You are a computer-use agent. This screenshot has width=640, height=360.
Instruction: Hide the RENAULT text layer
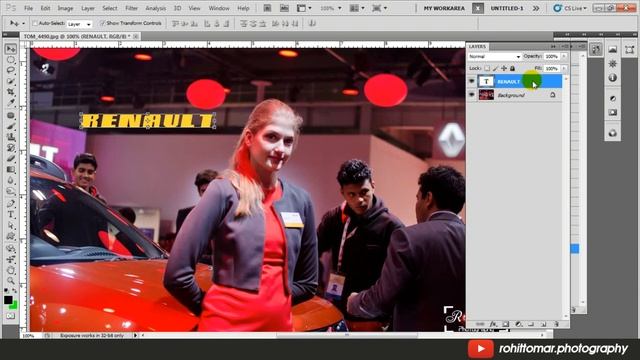(x=472, y=81)
